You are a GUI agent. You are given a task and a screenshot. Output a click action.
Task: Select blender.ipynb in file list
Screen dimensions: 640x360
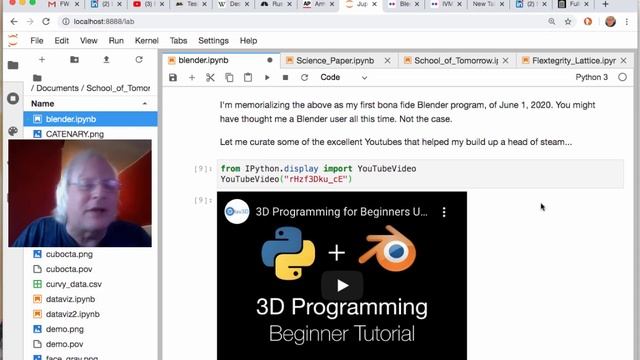pos(91,119)
